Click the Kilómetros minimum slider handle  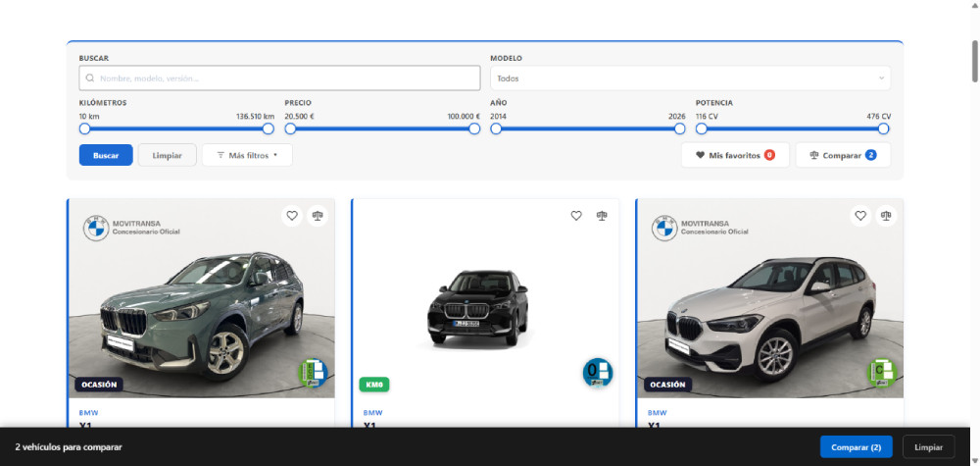pyautogui.click(x=85, y=129)
